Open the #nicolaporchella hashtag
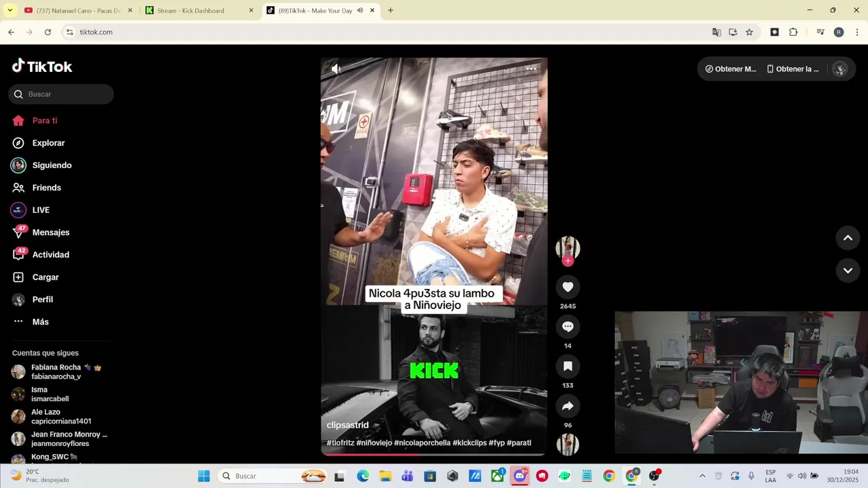The image size is (868, 488). pos(422,443)
